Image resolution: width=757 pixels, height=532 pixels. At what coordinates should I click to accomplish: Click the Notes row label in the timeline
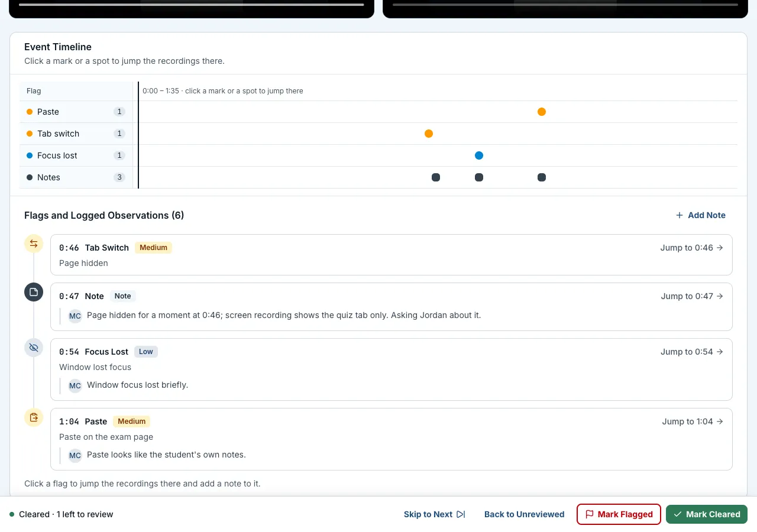tap(48, 177)
